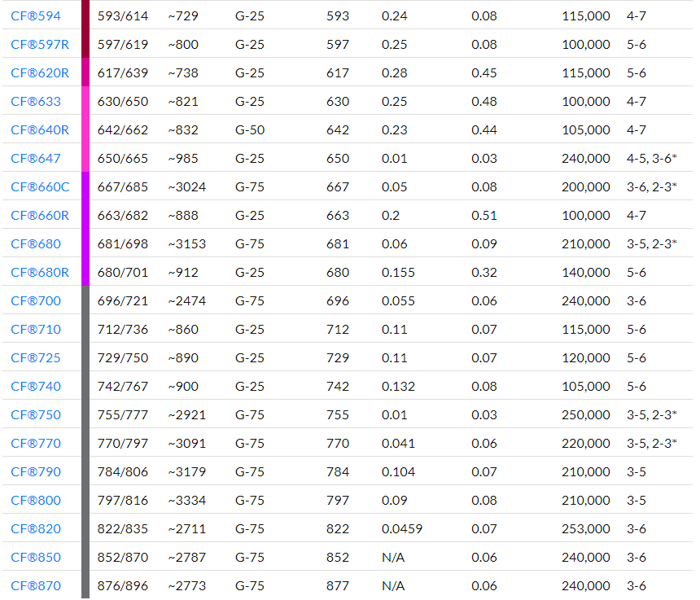700x600 pixels.
Task: Navigate to the CF®750 link
Action: pyautogui.click(x=36, y=415)
